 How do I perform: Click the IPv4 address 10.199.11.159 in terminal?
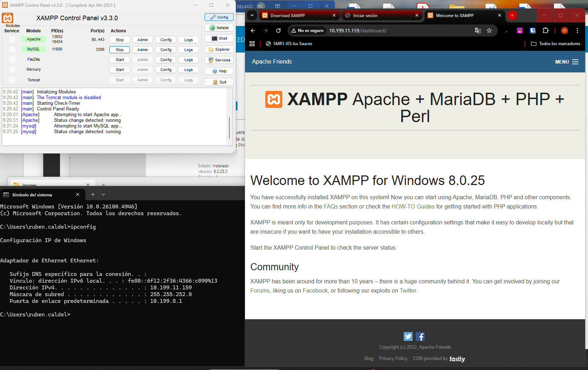pos(171,288)
